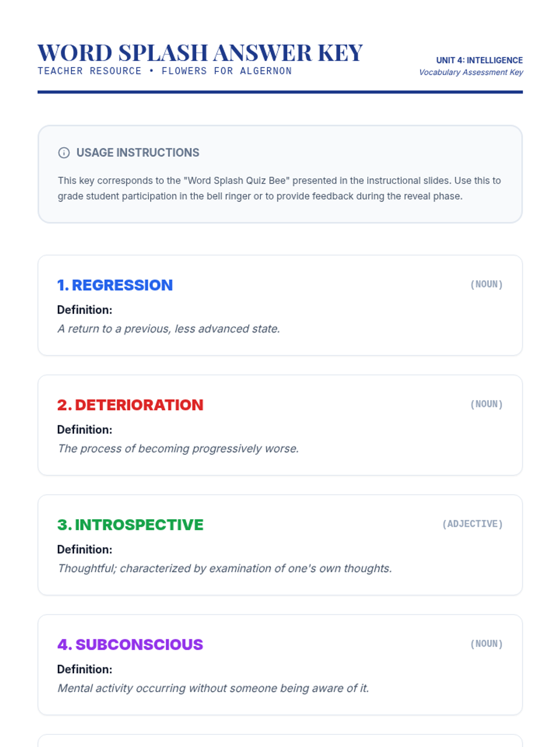Click the Usage Instructions heading
560x747 pixels.
pos(138,153)
